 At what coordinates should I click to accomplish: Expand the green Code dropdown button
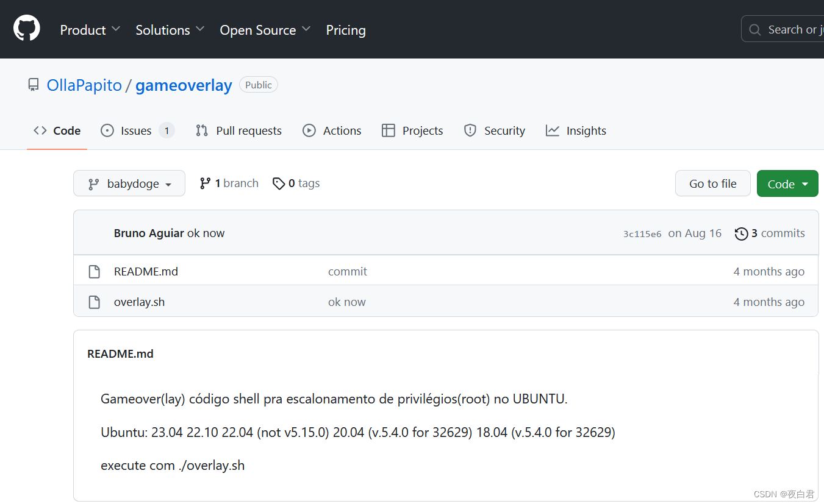787,183
